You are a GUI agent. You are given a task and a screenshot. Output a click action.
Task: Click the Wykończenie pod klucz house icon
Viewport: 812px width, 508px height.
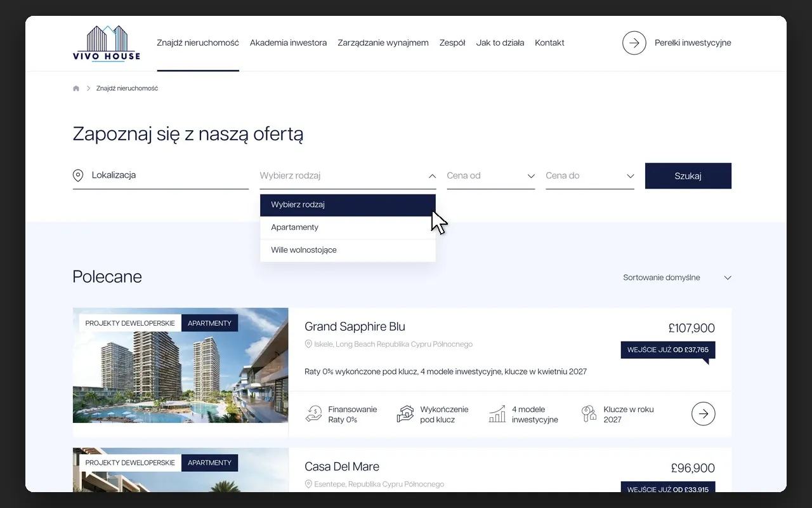click(405, 414)
